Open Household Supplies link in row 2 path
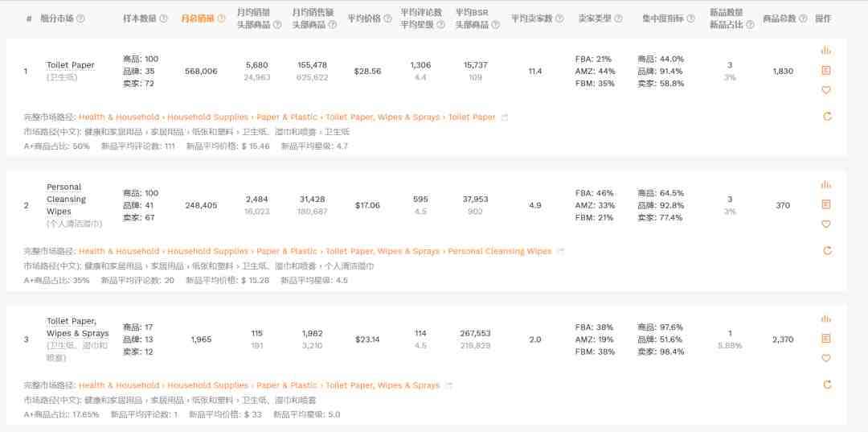Viewport: 868px width, 432px height. tap(208, 251)
